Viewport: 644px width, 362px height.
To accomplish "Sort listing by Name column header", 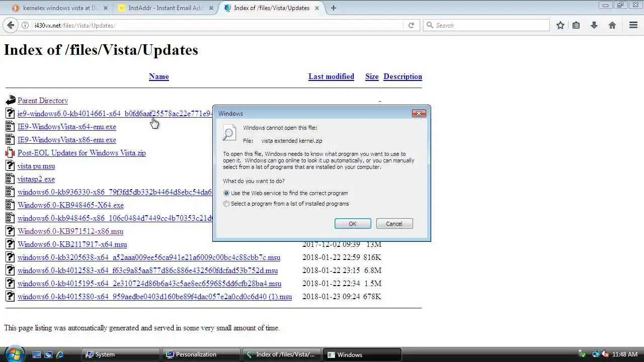I will [159, 76].
